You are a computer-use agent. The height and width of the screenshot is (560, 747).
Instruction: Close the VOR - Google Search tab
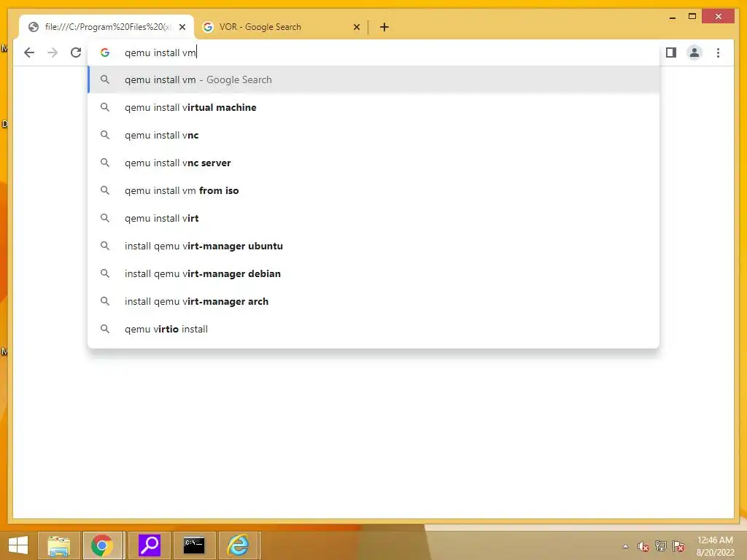356,27
